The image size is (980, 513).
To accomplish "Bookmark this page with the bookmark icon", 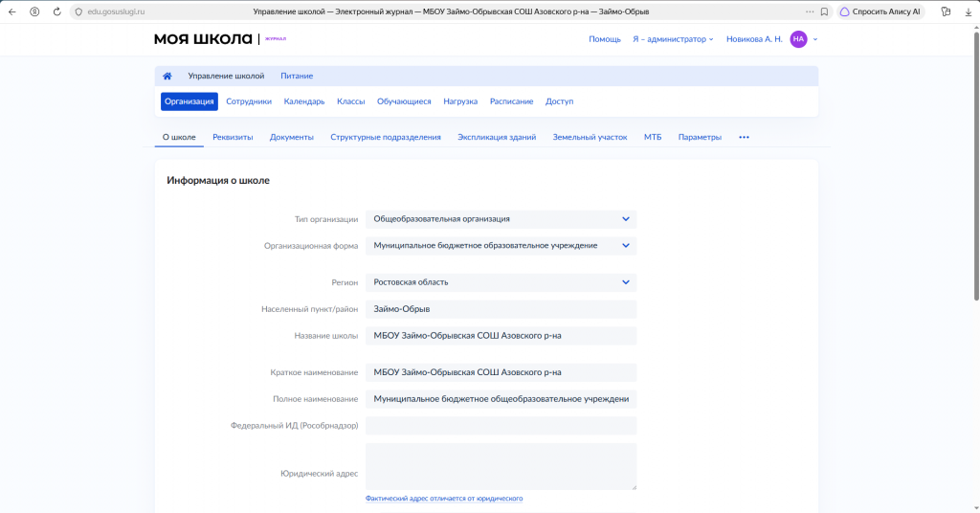I will click(824, 11).
